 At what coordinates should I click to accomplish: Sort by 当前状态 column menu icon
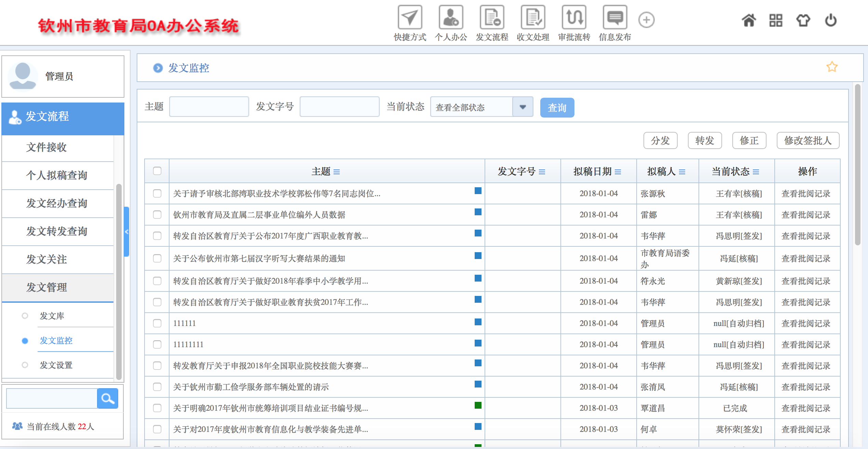tap(756, 172)
